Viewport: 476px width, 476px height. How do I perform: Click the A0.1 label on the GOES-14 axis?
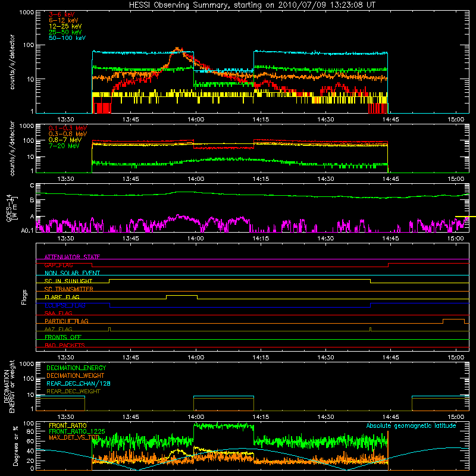coord(27,231)
